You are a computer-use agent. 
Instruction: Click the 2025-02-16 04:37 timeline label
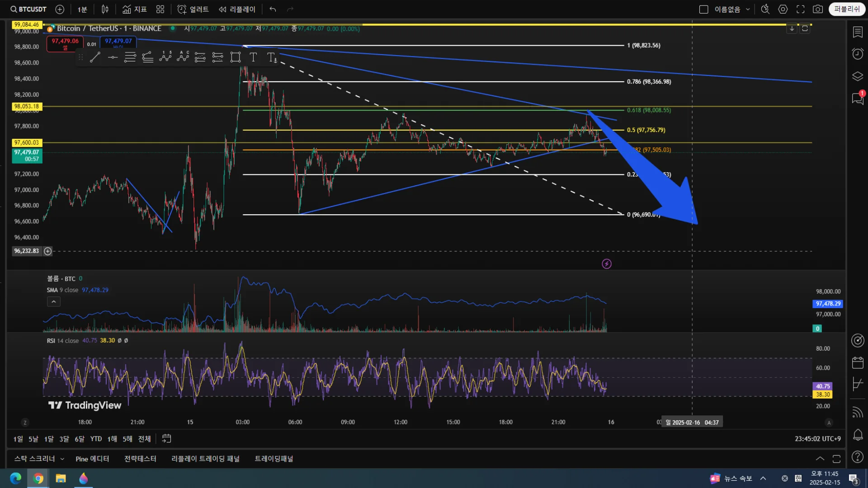(692, 422)
